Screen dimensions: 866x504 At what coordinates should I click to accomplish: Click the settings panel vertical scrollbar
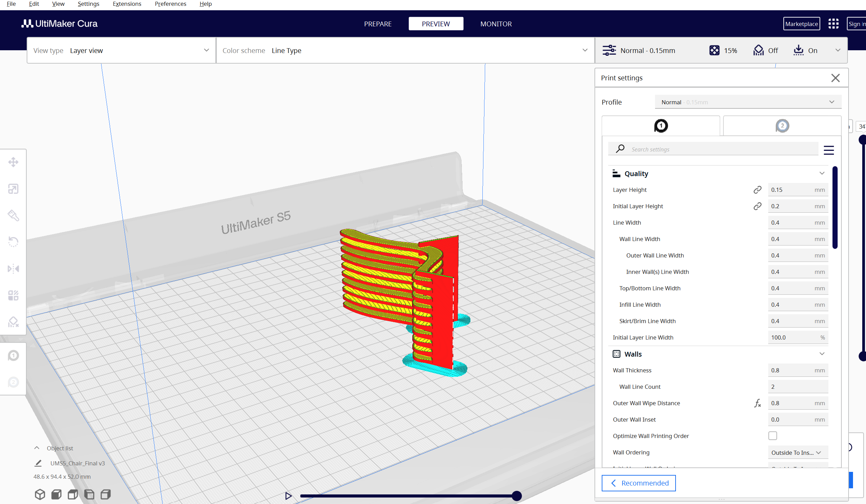click(835, 207)
